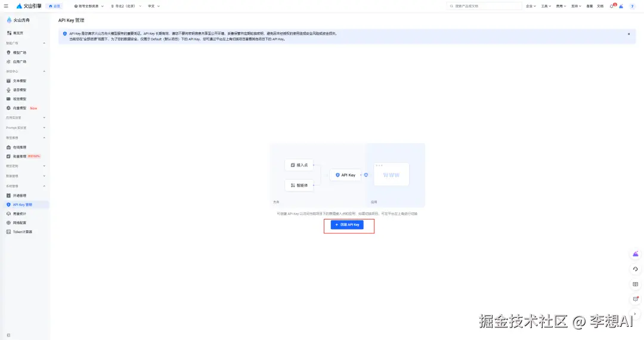Screen dimensions: 644x340
Task: Open the 工具 top menu
Action: point(546,6)
